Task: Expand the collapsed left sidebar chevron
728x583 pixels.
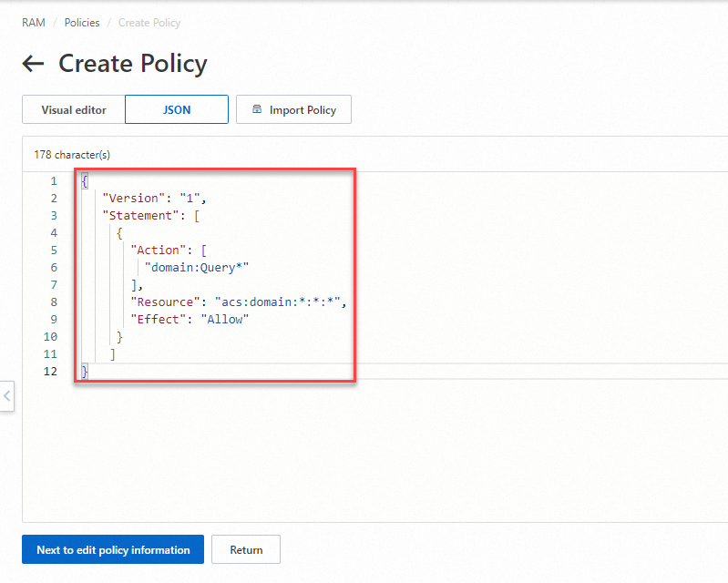Action: (x=7, y=396)
